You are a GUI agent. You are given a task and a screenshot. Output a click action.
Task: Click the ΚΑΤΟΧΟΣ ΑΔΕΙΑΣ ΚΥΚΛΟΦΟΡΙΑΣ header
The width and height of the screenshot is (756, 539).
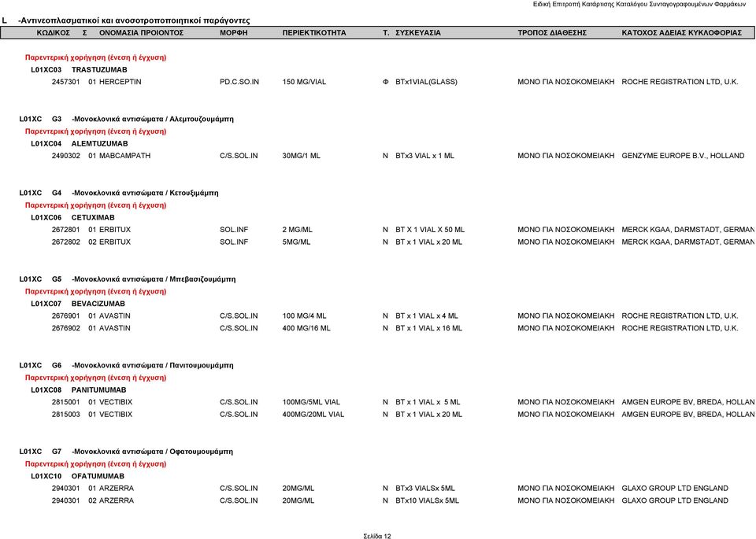click(681, 33)
